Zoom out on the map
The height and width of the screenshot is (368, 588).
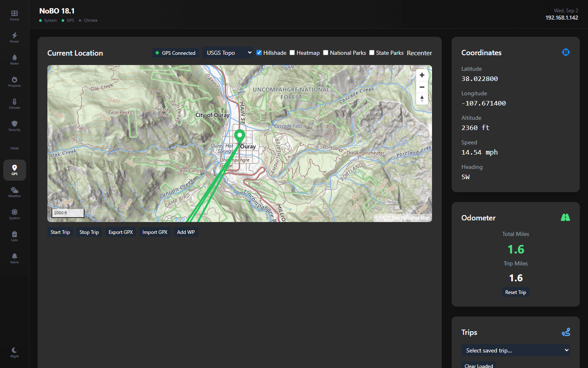[x=422, y=87]
